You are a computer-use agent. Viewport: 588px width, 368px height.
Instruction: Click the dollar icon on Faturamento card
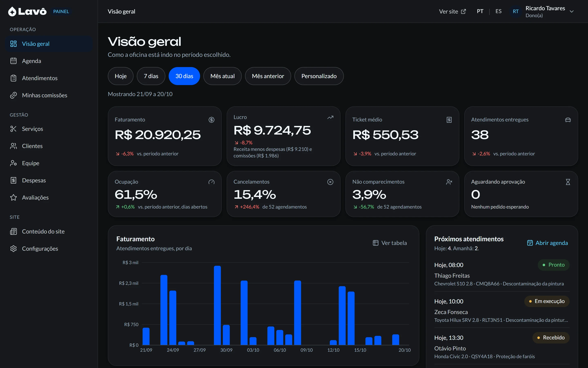coord(211,120)
